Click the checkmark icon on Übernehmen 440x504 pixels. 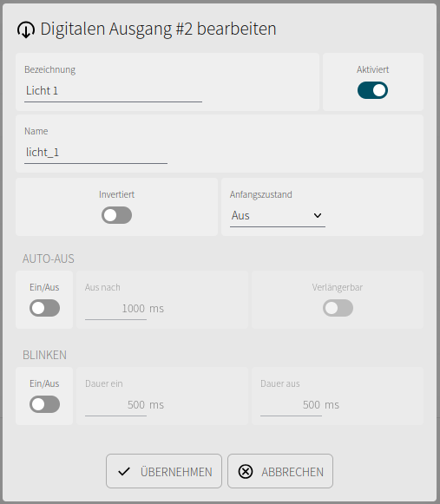(124, 472)
